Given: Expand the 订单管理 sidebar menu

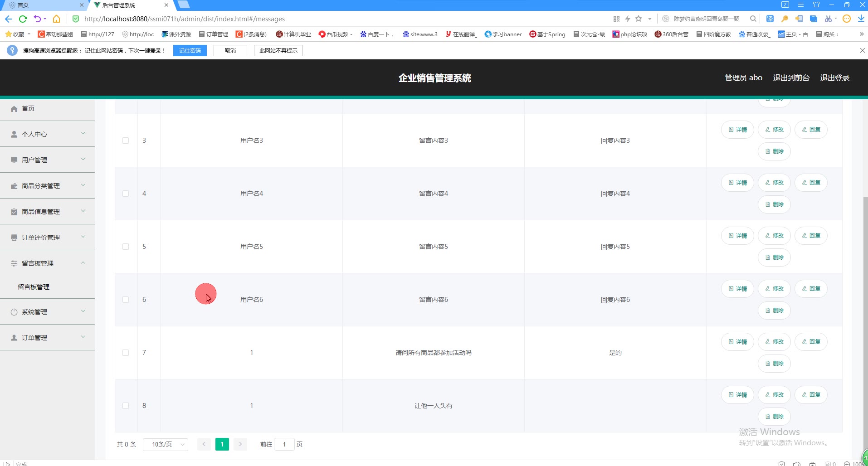Looking at the screenshot, I should [x=47, y=338].
